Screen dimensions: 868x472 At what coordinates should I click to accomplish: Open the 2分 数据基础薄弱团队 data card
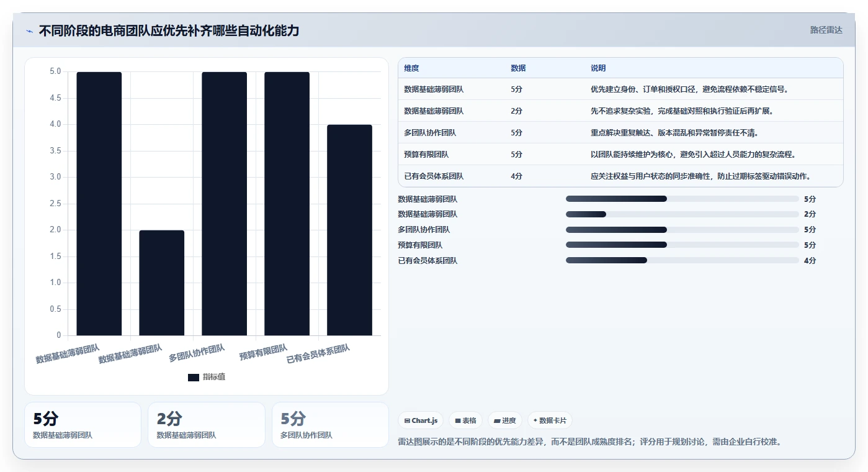click(x=207, y=425)
